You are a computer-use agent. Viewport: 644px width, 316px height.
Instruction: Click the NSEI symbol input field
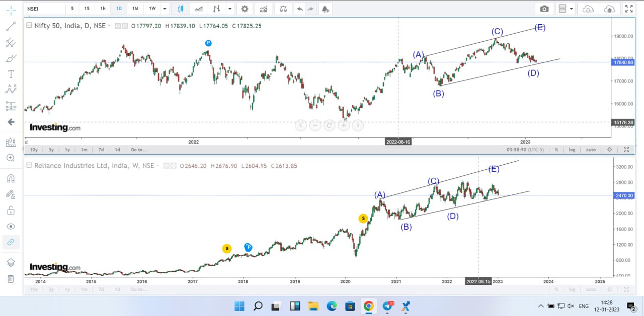point(44,9)
